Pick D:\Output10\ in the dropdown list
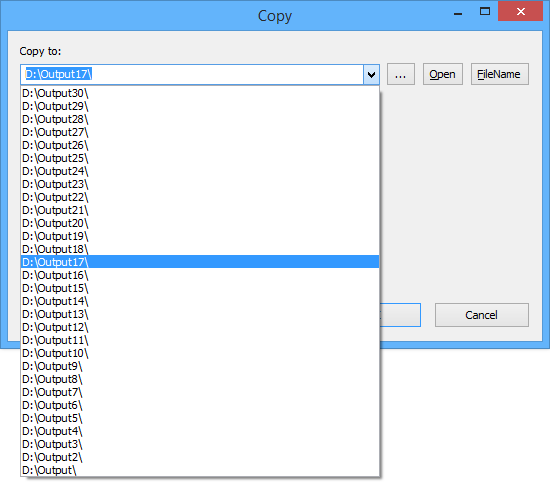The height and width of the screenshot is (482, 550). tap(200, 353)
